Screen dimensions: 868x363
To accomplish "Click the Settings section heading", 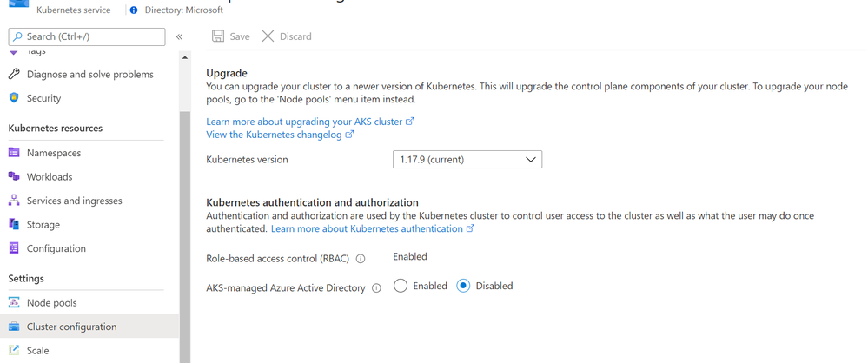I will [x=26, y=278].
